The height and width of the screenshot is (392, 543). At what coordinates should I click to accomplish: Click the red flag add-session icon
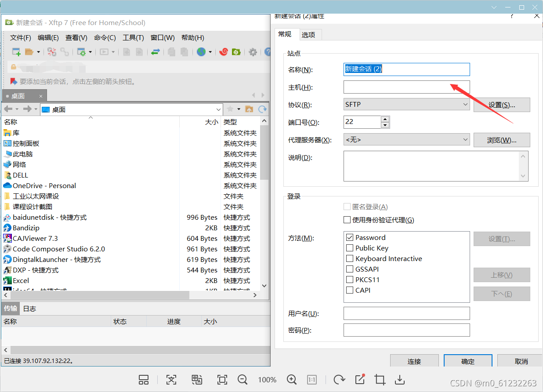[13, 81]
